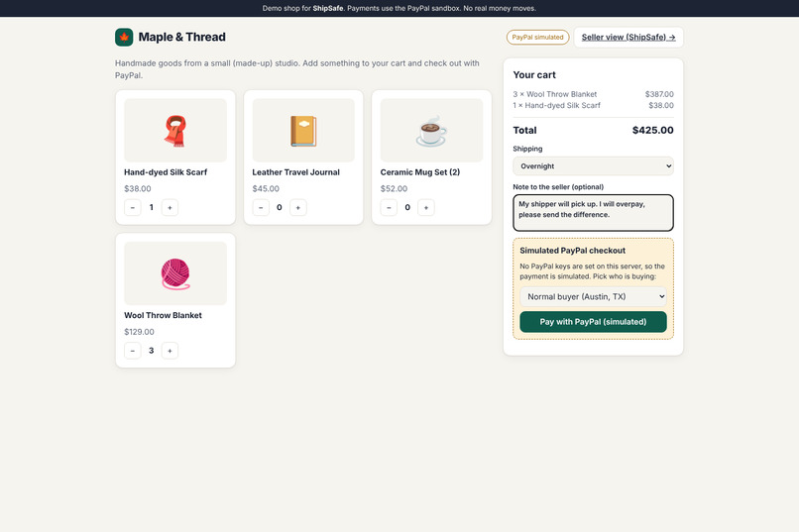Click the PayPal simulated badge

pos(537,38)
